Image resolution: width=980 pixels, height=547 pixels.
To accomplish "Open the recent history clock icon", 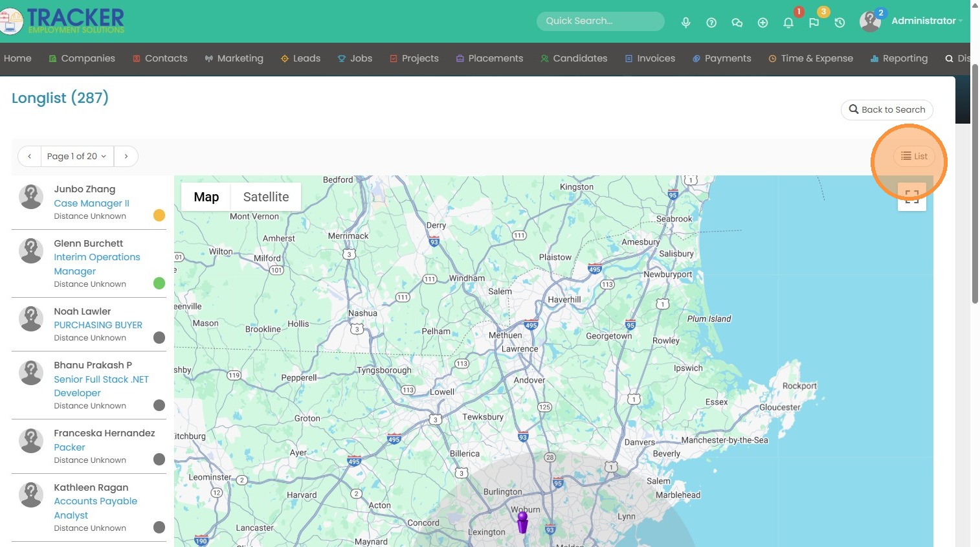I will pyautogui.click(x=840, y=23).
